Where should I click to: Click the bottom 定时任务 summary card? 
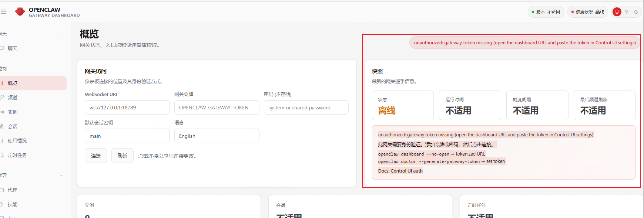(x=551, y=207)
